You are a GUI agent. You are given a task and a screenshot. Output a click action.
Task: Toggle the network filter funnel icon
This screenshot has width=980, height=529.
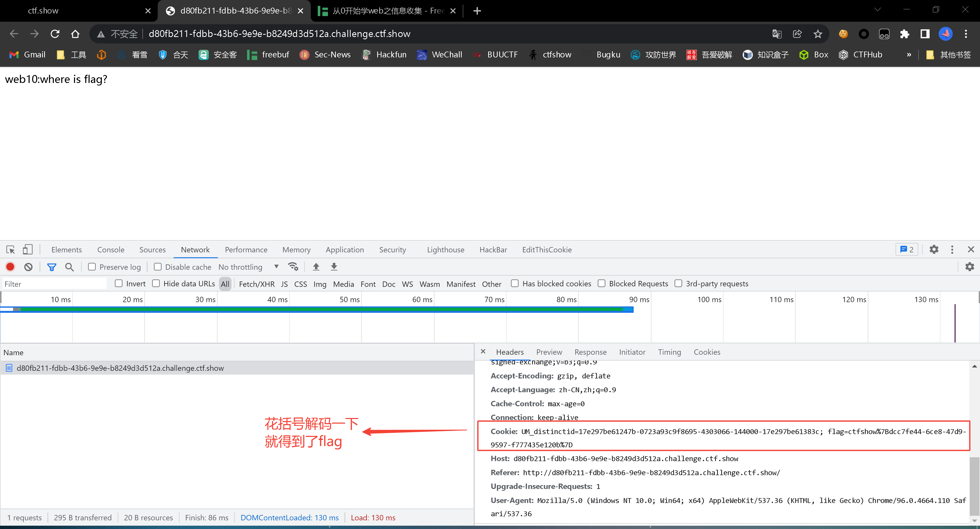pos(51,267)
